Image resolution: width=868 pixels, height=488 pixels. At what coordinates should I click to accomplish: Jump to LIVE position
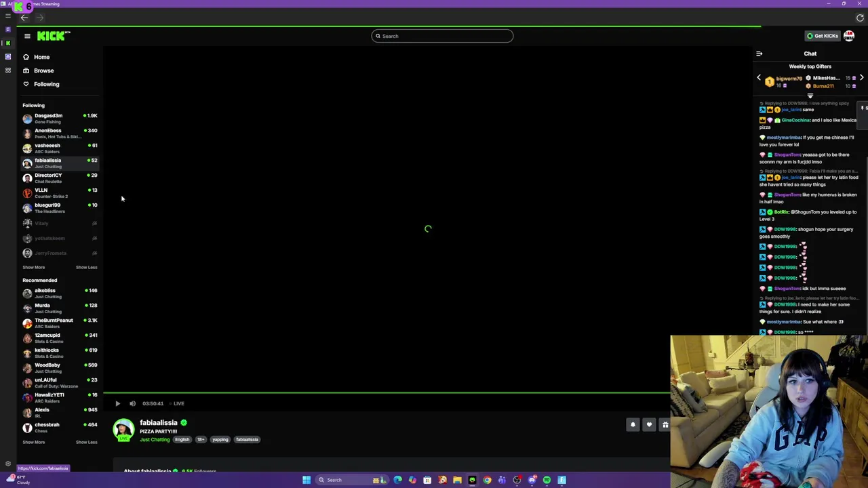tap(177, 403)
